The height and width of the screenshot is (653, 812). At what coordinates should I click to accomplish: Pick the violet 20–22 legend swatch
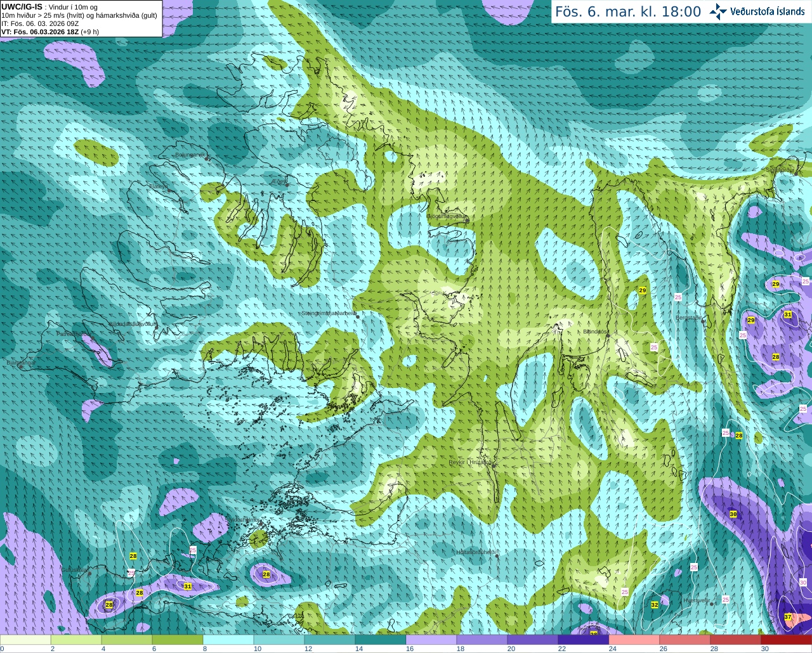(533, 640)
